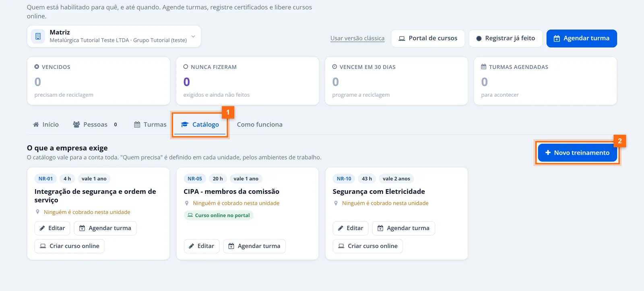Edit Segurança com Eletricidade training

tap(351, 228)
